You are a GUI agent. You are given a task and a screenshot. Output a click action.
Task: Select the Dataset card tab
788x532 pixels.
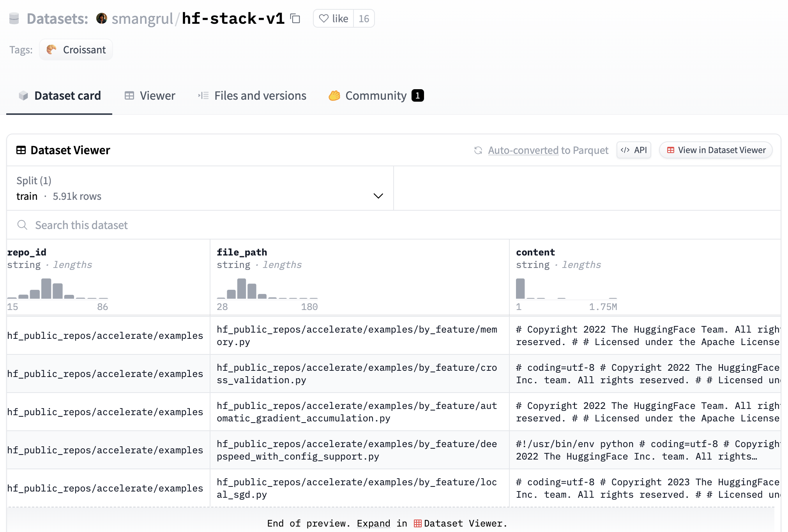click(x=60, y=96)
